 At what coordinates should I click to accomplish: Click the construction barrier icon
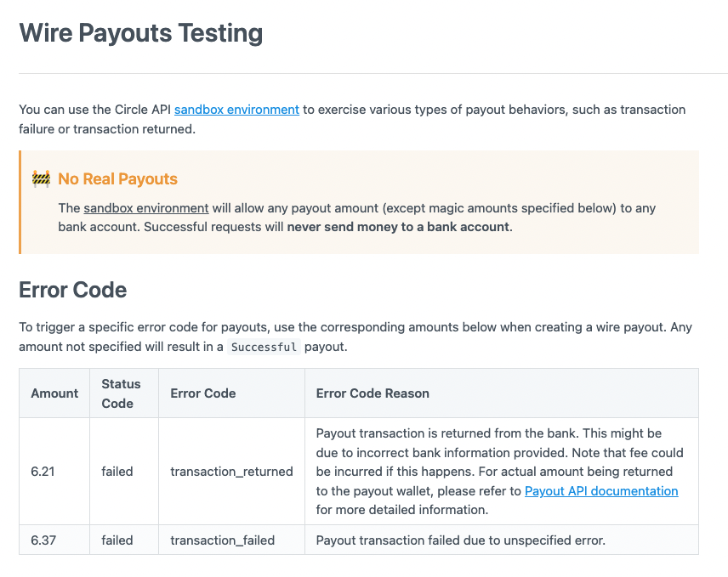tap(42, 179)
